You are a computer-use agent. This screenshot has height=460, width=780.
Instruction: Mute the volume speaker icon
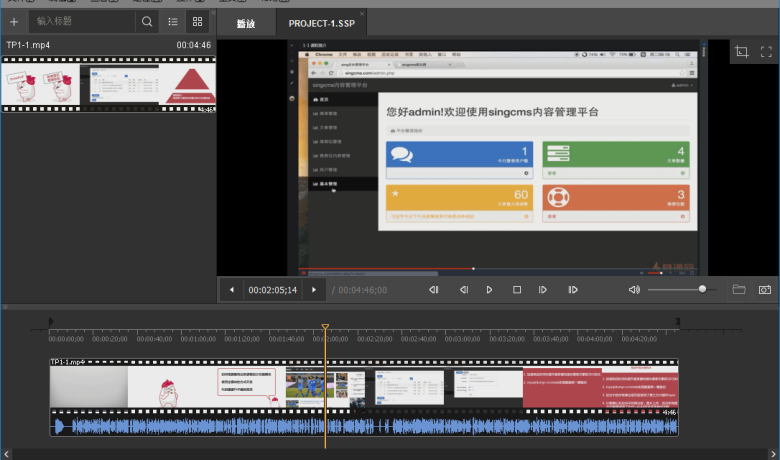pyautogui.click(x=634, y=289)
